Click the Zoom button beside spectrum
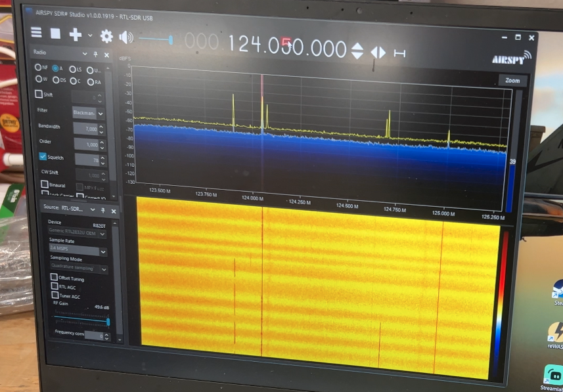Viewport: 563px width, 392px height. pyautogui.click(x=512, y=80)
